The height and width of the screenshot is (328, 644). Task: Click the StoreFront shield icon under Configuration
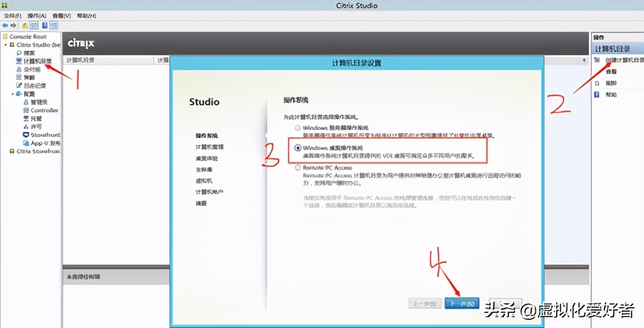[26, 135]
